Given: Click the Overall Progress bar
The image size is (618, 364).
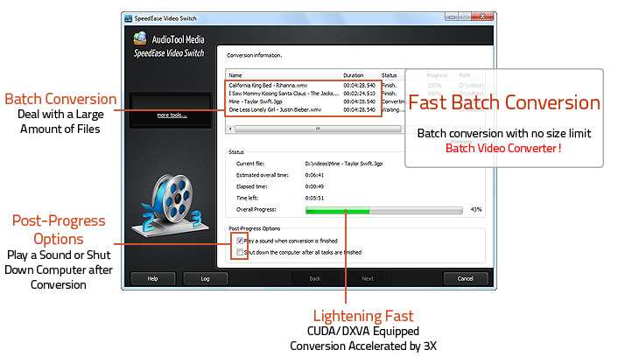Looking at the screenshot, I should (384, 210).
